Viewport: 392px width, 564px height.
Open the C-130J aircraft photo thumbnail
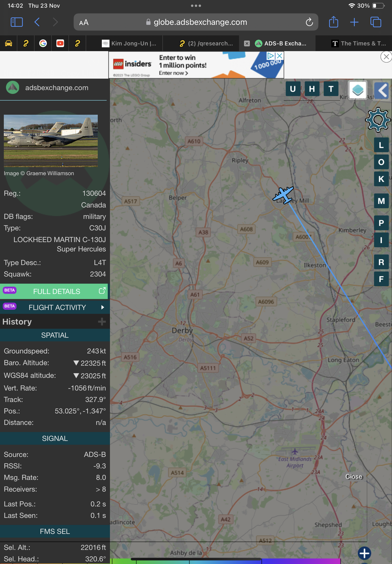[x=51, y=141]
